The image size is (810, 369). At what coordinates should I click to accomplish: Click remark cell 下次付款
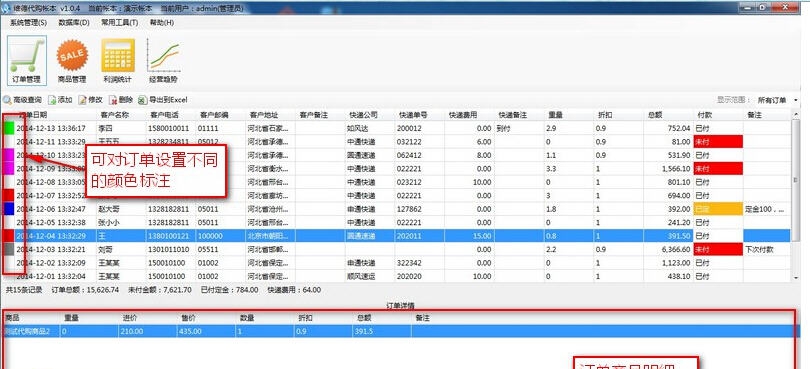tap(759, 249)
